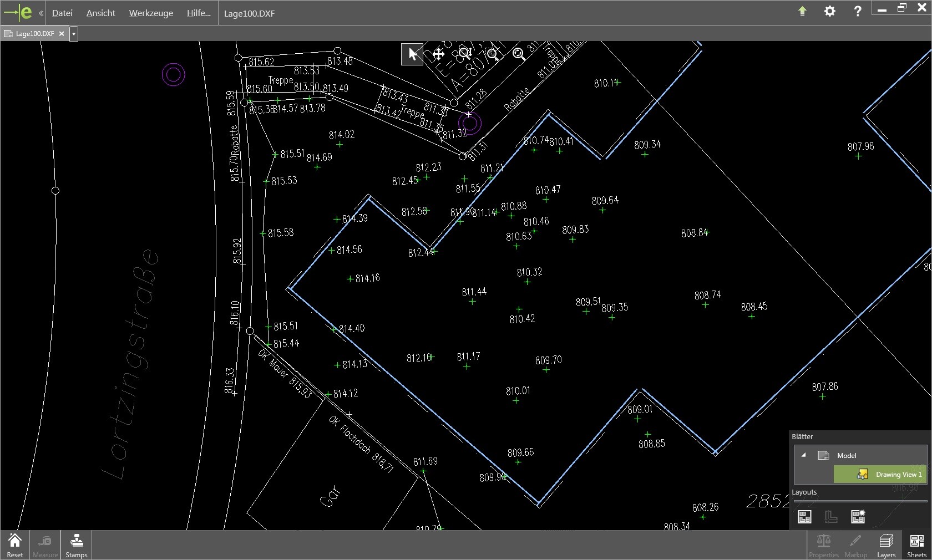This screenshot has width=932, height=560.
Task: Pick the zoom window selection tool
Action: click(492, 54)
